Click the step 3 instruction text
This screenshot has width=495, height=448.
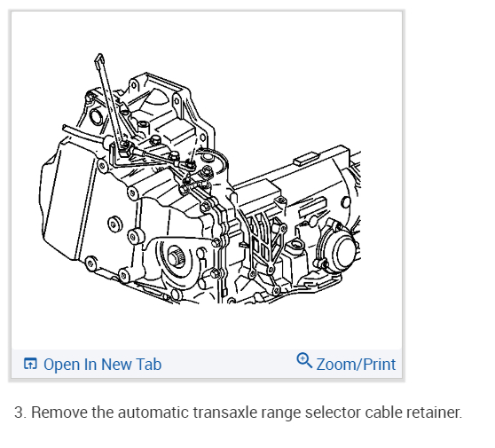pos(238,413)
